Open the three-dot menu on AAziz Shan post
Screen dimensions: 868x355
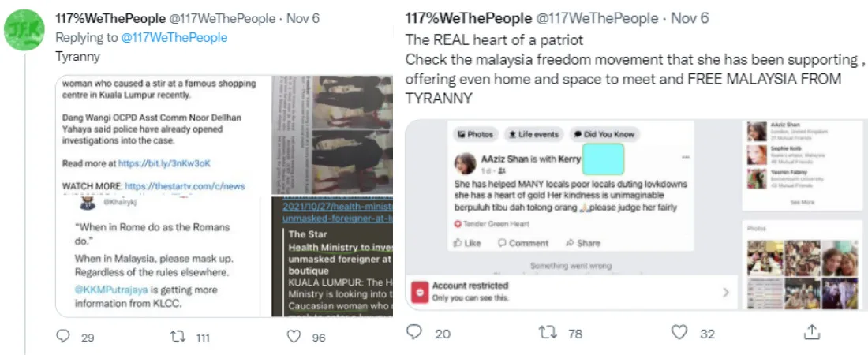686,157
